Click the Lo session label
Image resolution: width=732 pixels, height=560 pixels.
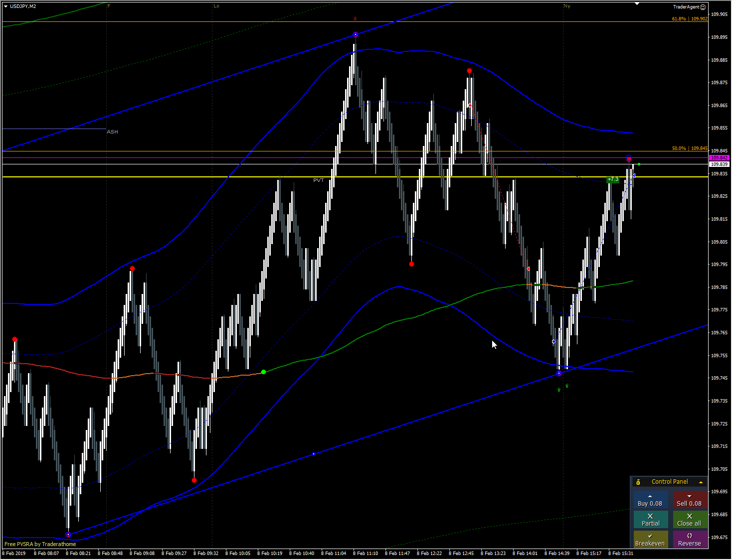pyautogui.click(x=216, y=6)
